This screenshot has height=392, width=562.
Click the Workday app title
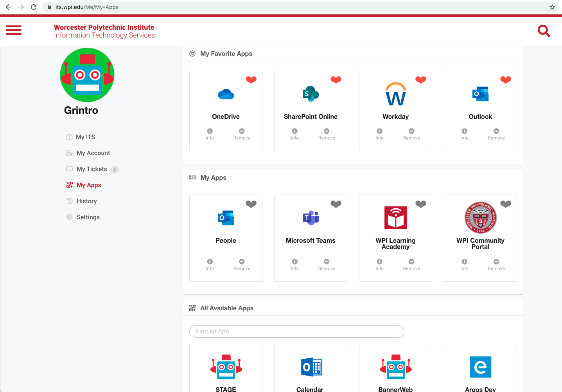click(396, 116)
